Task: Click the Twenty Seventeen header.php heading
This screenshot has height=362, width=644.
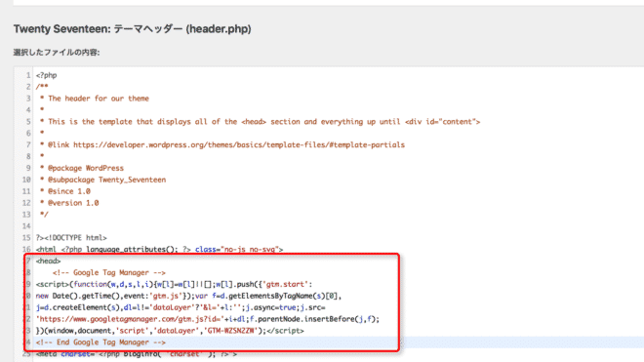Action: [133, 29]
